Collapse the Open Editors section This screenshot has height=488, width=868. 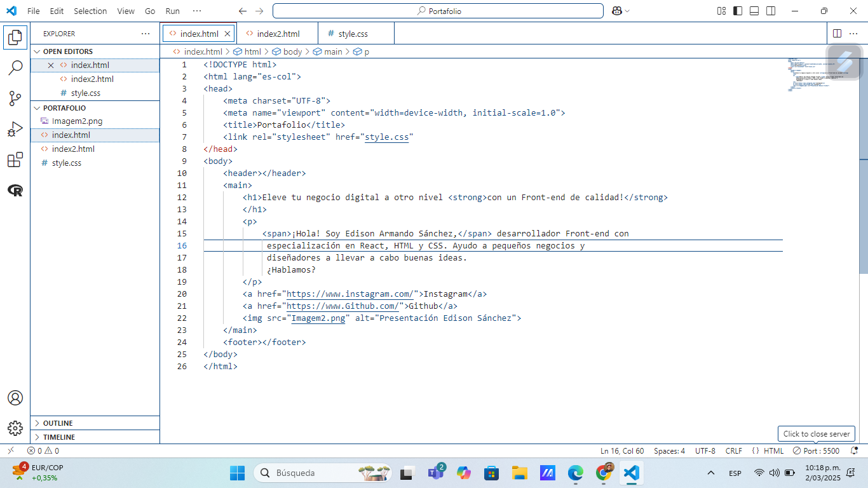point(67,51)
